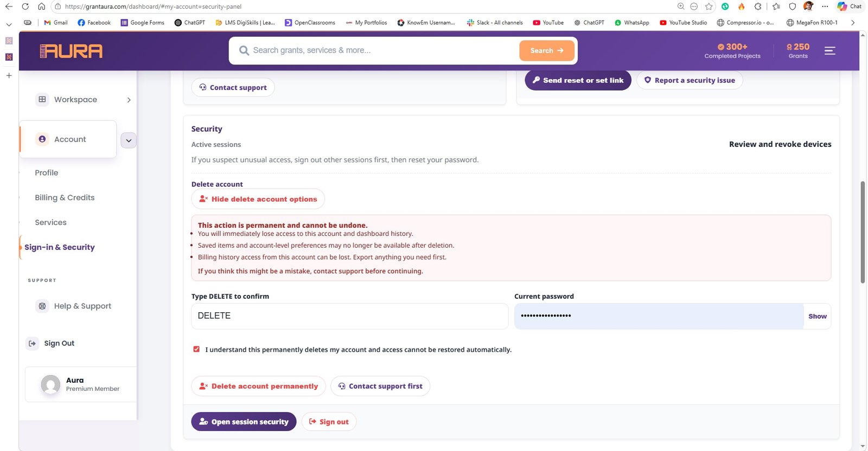Click the hamburger menu icon in header
This screenshot has width=868, height=451.
point(829,51)
